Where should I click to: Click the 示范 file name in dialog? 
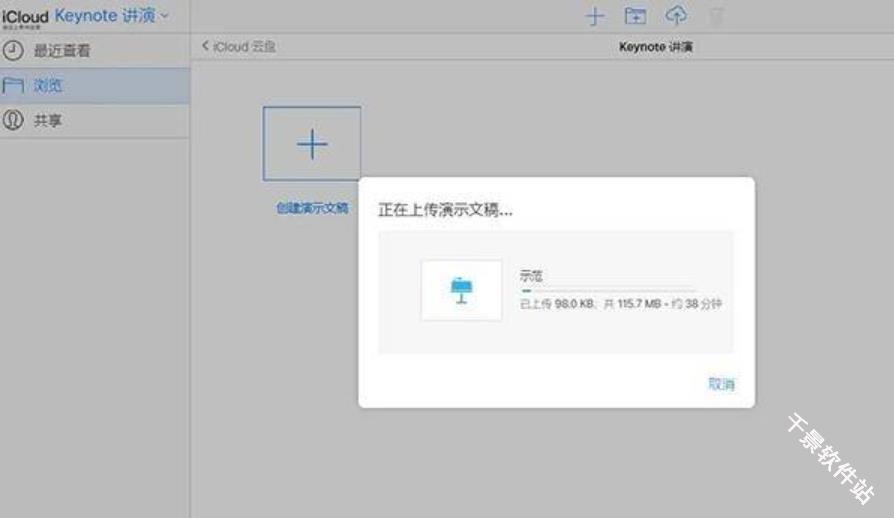click(x=531, y=275)
